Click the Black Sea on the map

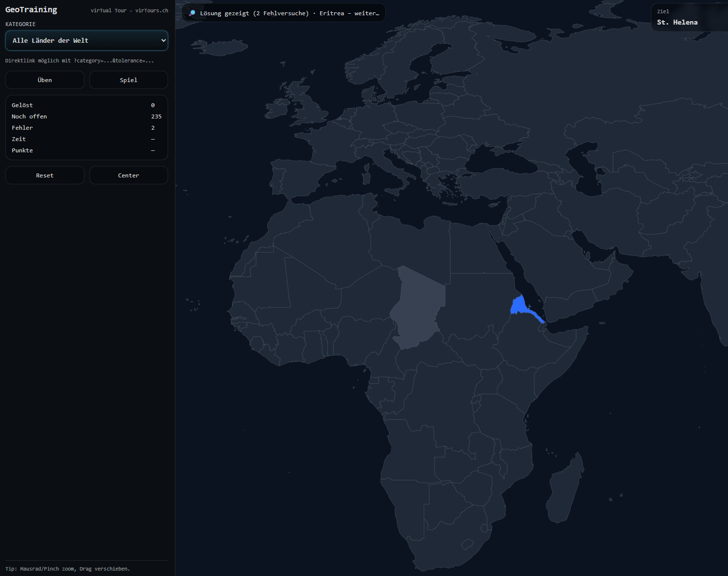pyautogui.click(x=501, y=160)
